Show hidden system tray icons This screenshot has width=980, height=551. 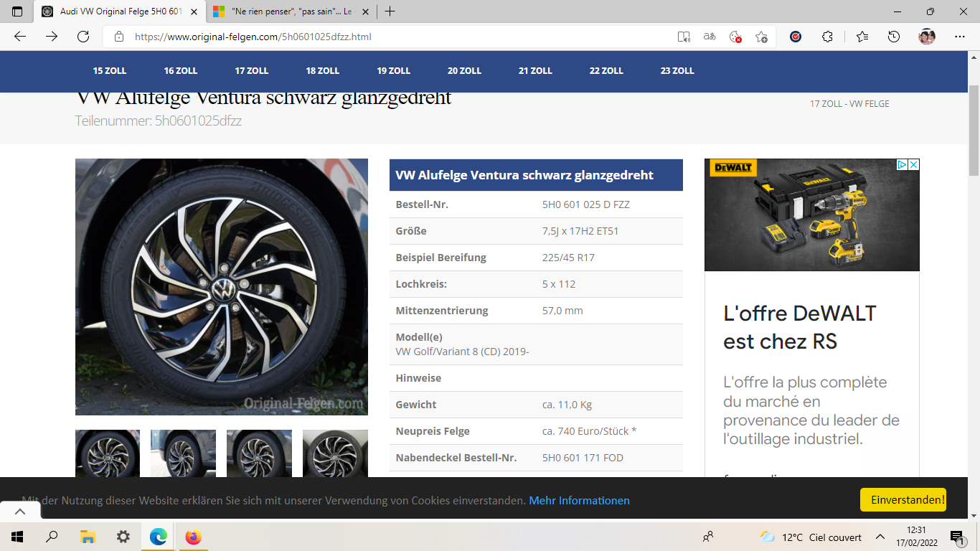(x=880, y=537)
